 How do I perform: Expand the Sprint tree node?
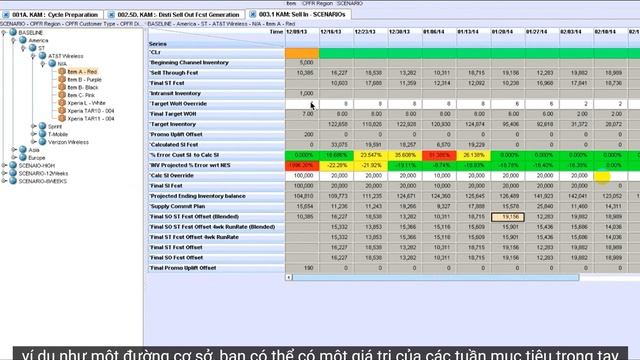pos(33,127)
